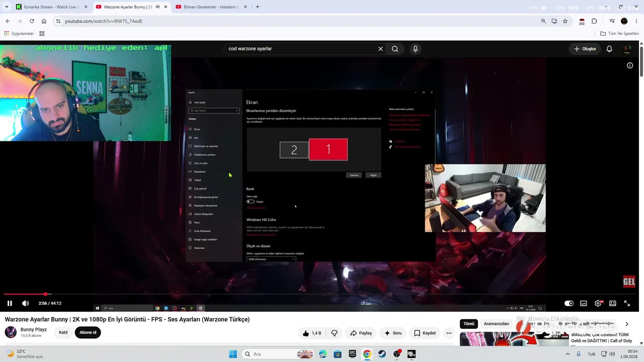Clear the YouTube search query
Image resolution: width=644 pixels, height=362 pixels.
click(x=381, y=49)
